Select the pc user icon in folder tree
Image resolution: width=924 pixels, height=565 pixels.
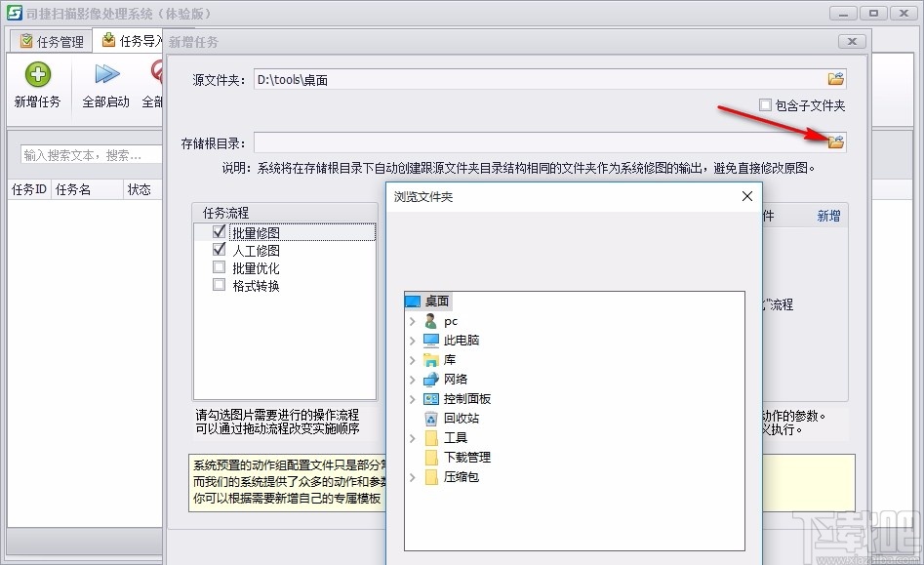[430, 321]
